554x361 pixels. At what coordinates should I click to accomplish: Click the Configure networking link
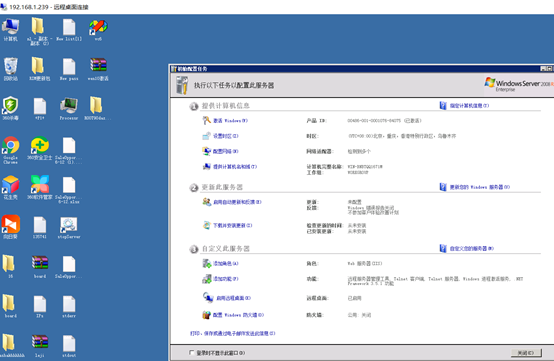[x=226, y=152]
